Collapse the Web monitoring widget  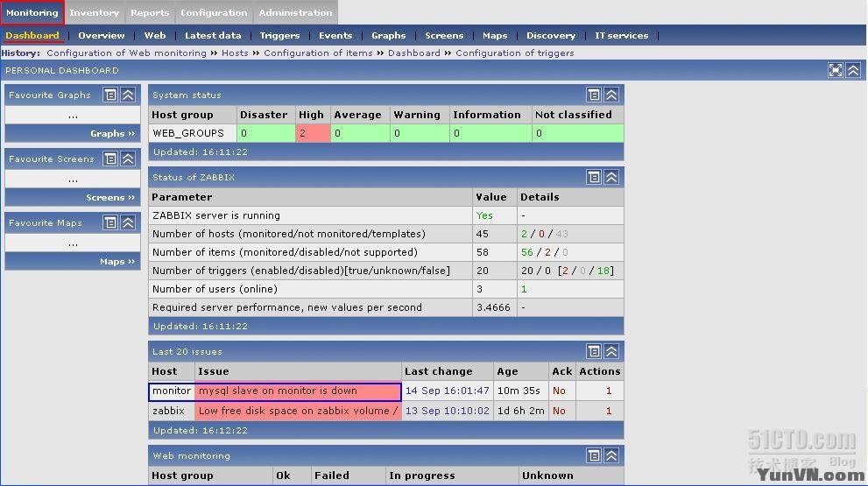click(x=611, y=455)
